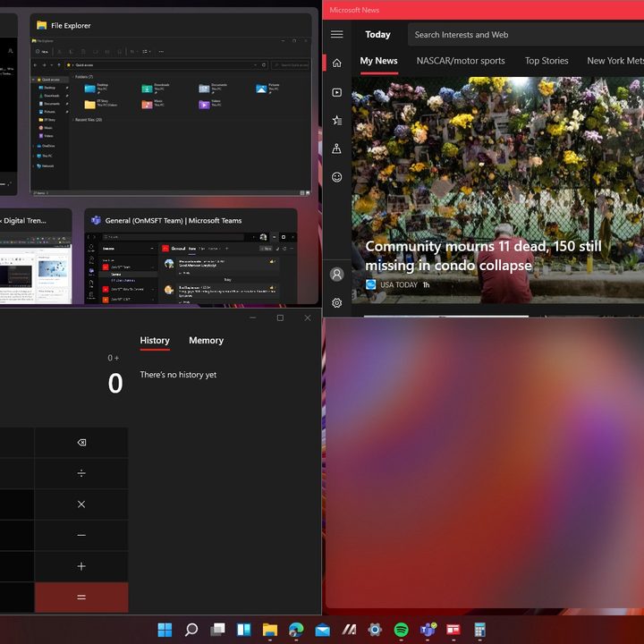
Task: Open Task View from taskbar
Action: [x=217, y=629]
